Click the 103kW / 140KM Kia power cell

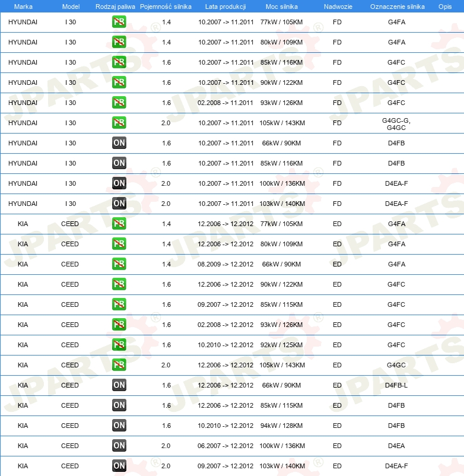[282, 466]
